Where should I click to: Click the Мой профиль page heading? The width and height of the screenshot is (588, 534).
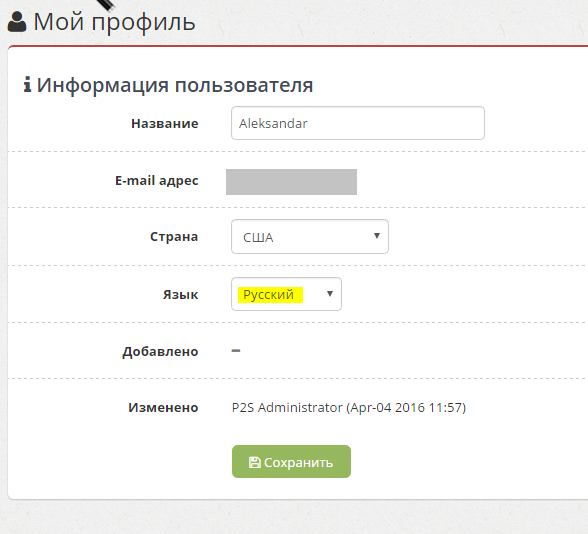tap(114, 22)
